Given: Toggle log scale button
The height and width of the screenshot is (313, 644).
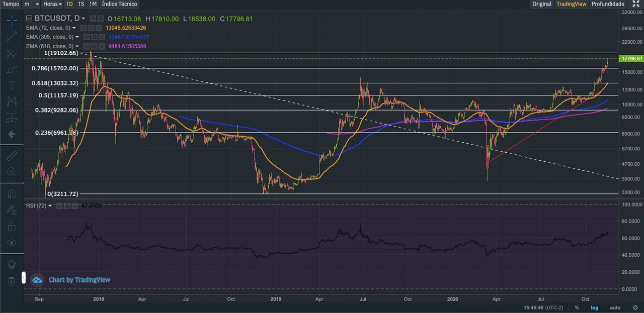Looking at the screenshot, I should 594,307.
